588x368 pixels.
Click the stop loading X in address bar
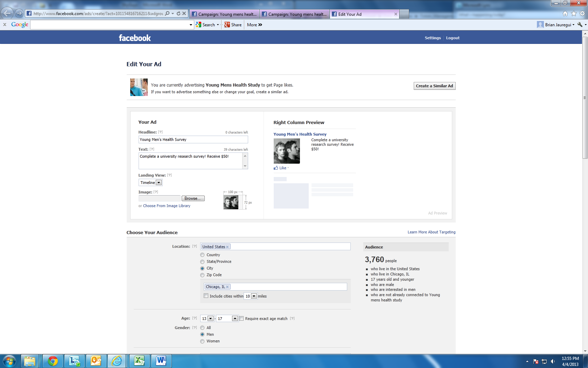(184, 13)
